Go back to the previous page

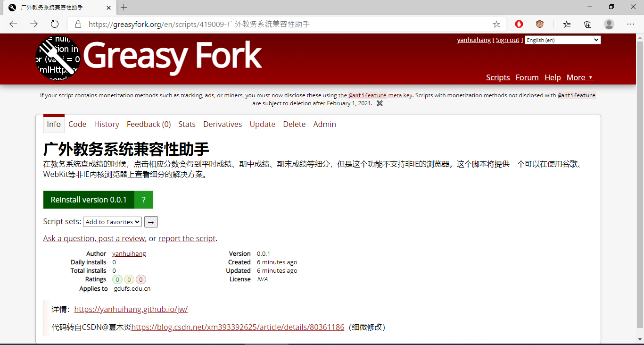tap(13, 24)
